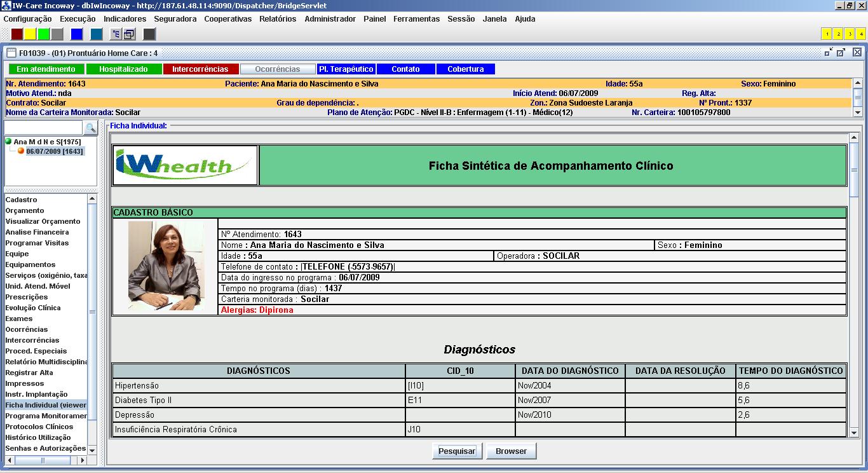Click the bright green toolbar square

[x=44, y=34]
